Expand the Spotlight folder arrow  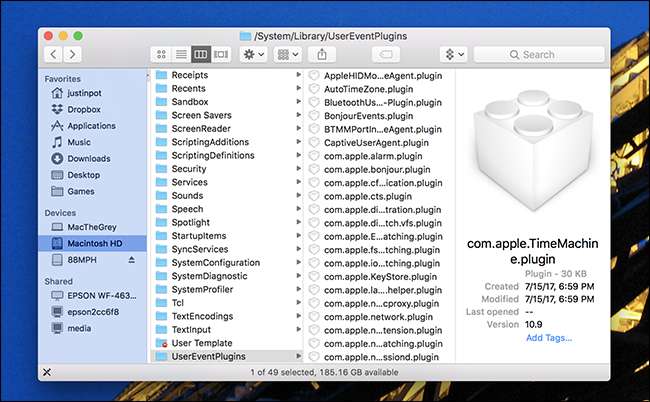298,222
